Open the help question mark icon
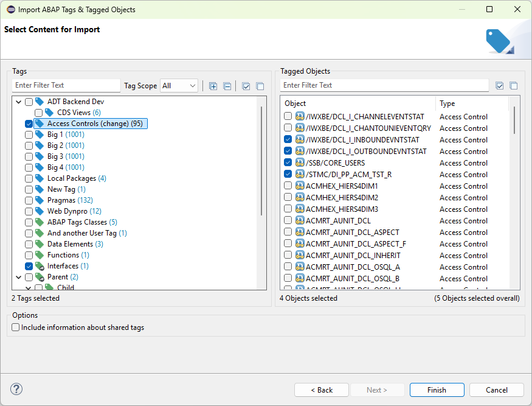Image resolution: width=532 pixels, height=406 pixels. pos(16,389)
